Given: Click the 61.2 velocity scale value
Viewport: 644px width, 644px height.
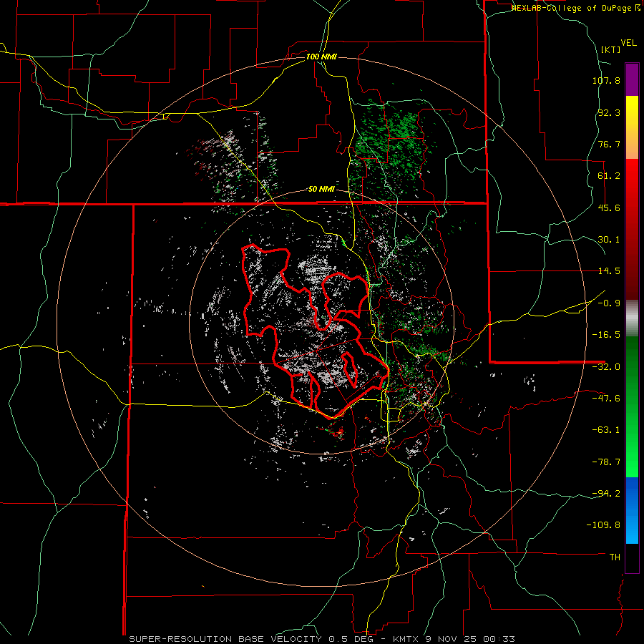Looking at the screenshot, I should pos(609,176).
